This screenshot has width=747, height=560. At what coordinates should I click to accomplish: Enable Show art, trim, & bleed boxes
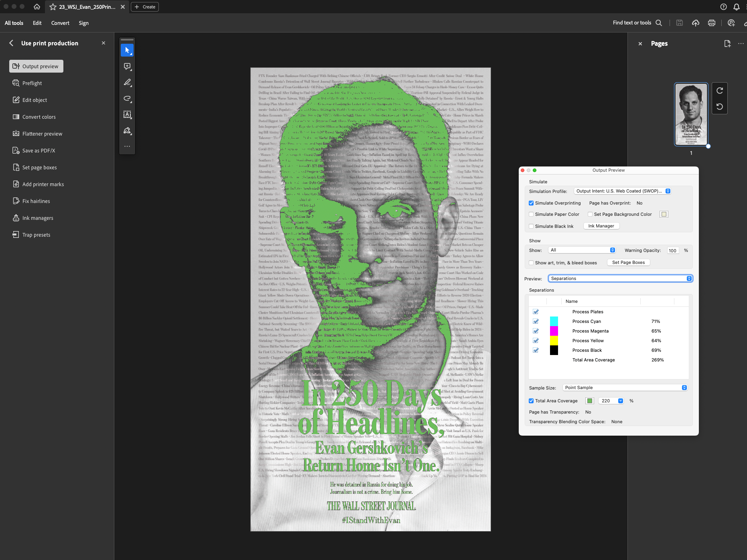click(531, 263)
